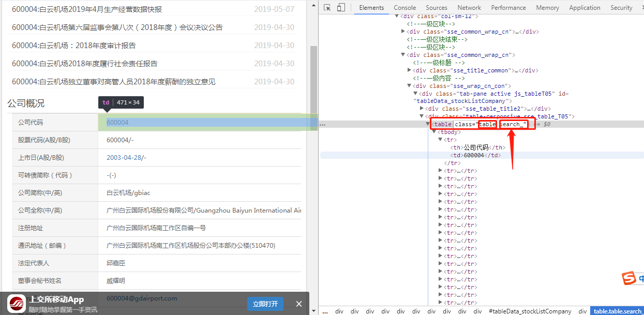Open the Sources tab
This screenshot has height=315, width=644.
(x=437, y=8)
